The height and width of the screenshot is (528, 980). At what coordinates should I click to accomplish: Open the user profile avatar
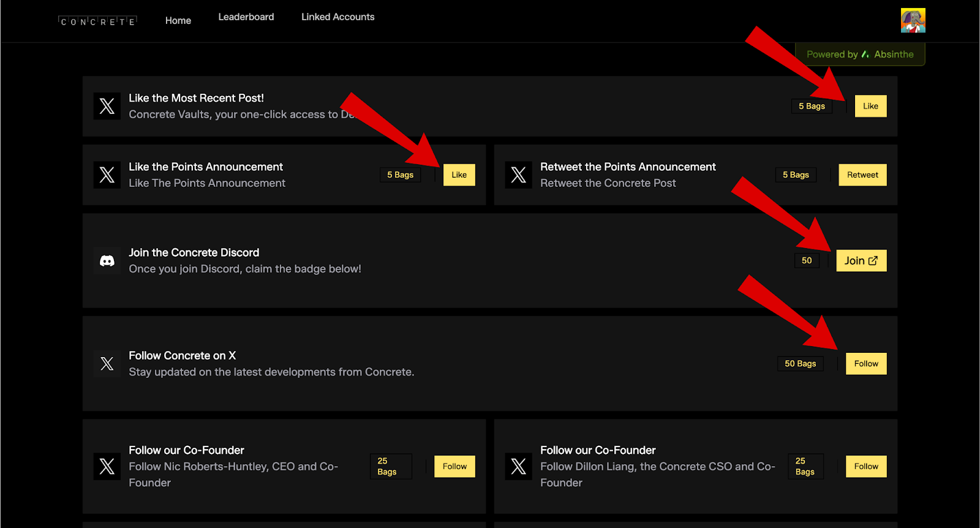coord(913,20)
